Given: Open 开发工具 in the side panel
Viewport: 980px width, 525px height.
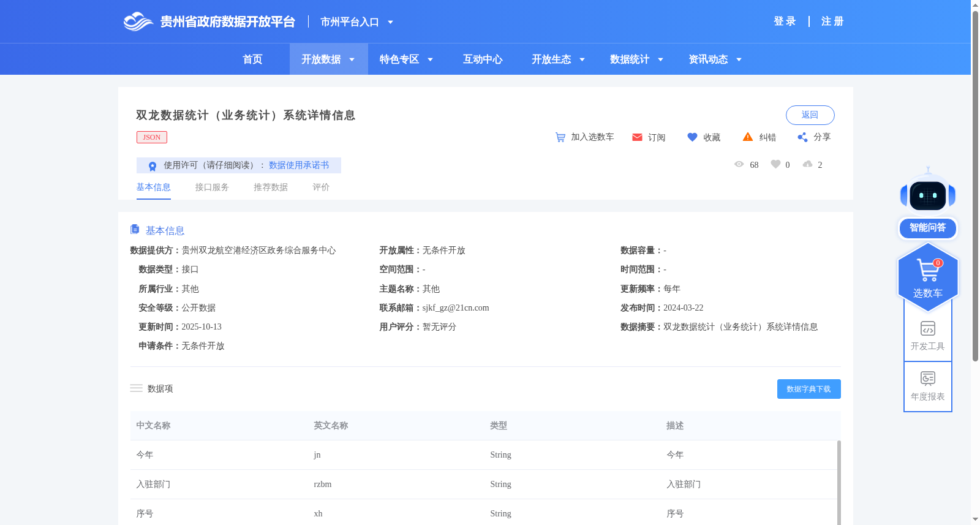Looking at the screenshot, I should point(928,336).
